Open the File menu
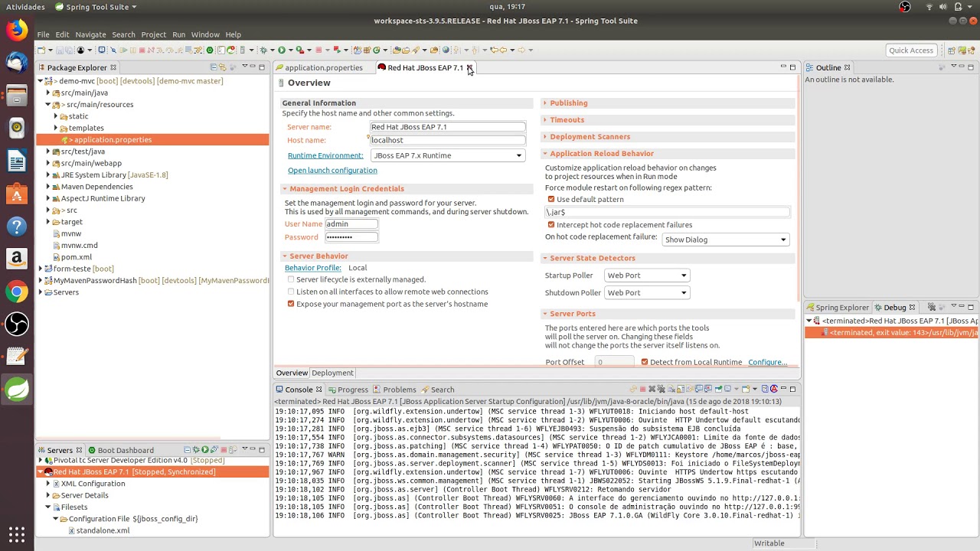Viewport: 980px width, 551px height. click(43, 34)
